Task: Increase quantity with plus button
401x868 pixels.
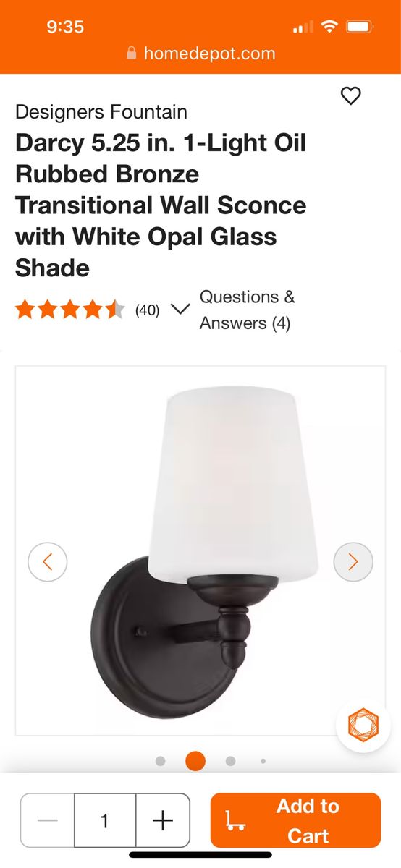Action: tap(163, 820)
